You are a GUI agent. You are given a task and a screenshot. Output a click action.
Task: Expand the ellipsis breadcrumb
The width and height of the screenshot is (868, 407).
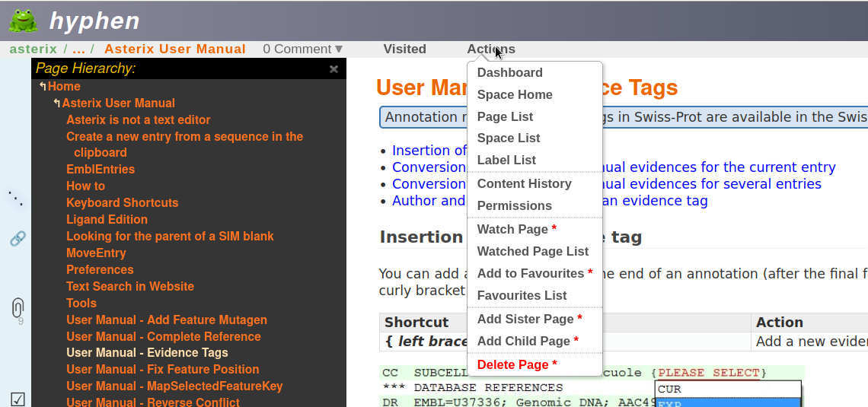(78, 49)
